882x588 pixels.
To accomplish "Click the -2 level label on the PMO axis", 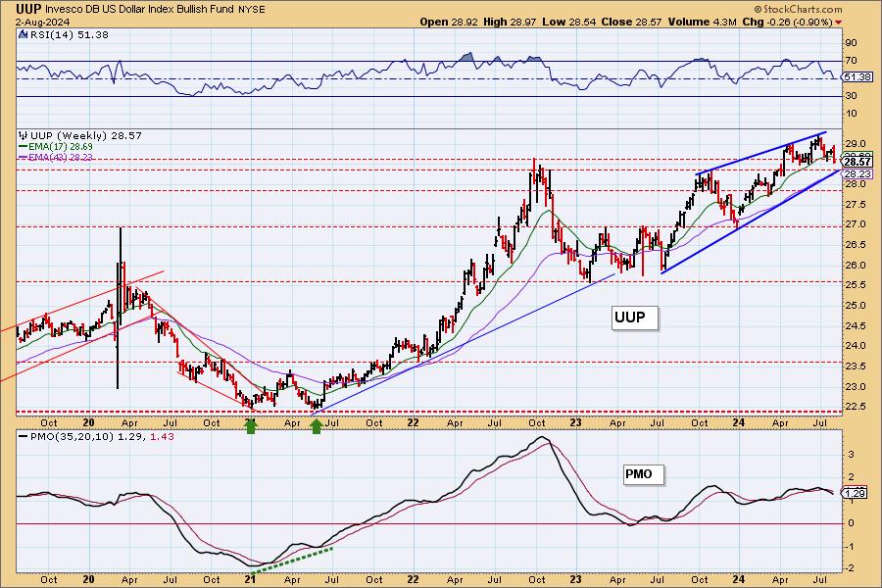I will tap(851, 568).
